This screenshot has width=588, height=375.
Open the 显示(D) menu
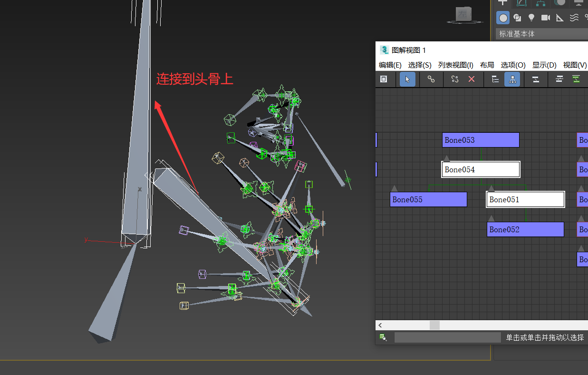544,65
